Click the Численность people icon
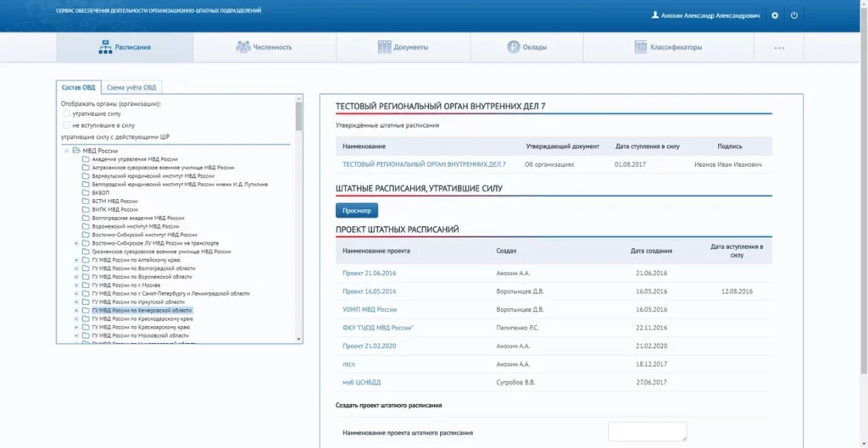 pos(243,47)
